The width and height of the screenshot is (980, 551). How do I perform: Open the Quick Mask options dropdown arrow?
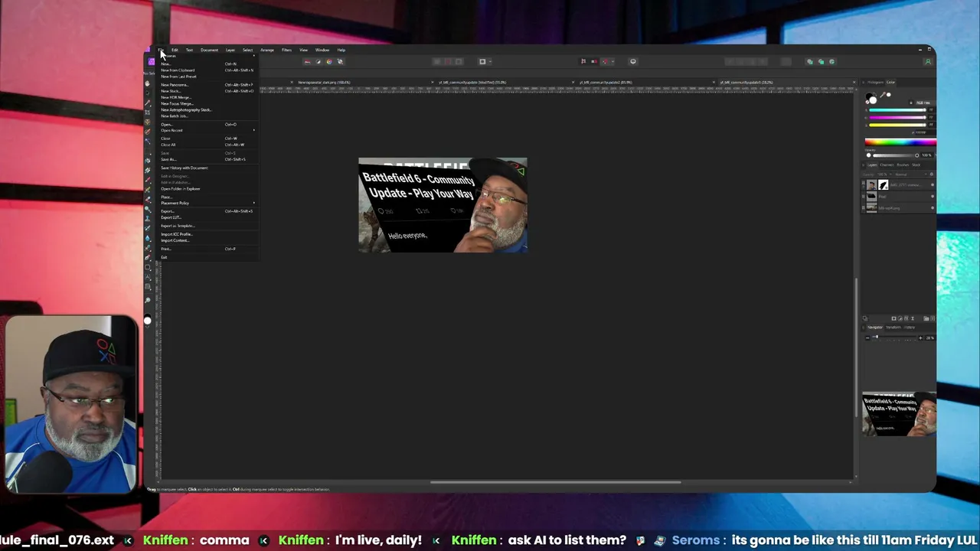490,61
